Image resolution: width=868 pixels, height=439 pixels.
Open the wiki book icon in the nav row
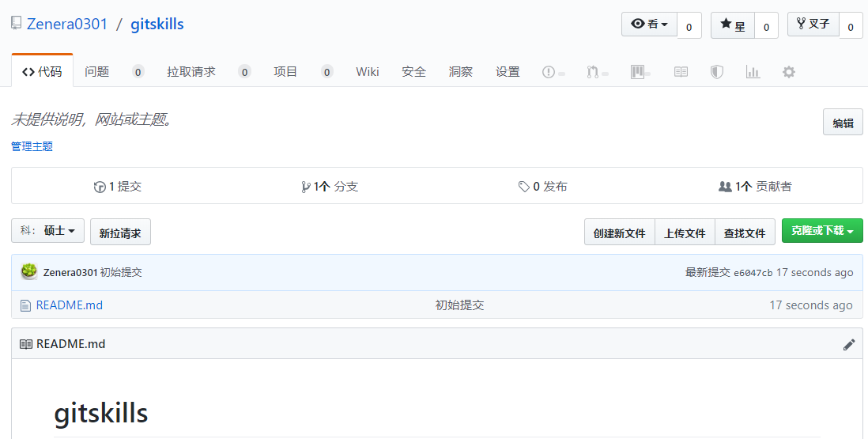681,72
